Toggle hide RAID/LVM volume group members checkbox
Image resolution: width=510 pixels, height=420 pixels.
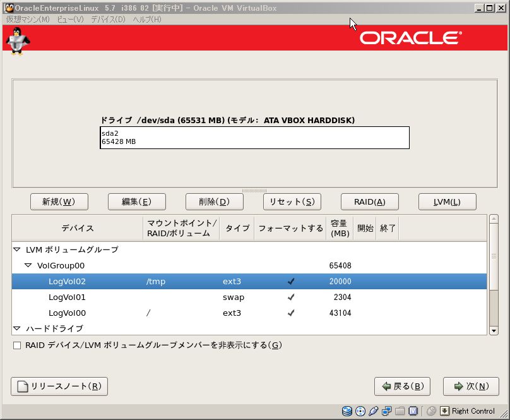pyautogui.click(x=17, y=345)
